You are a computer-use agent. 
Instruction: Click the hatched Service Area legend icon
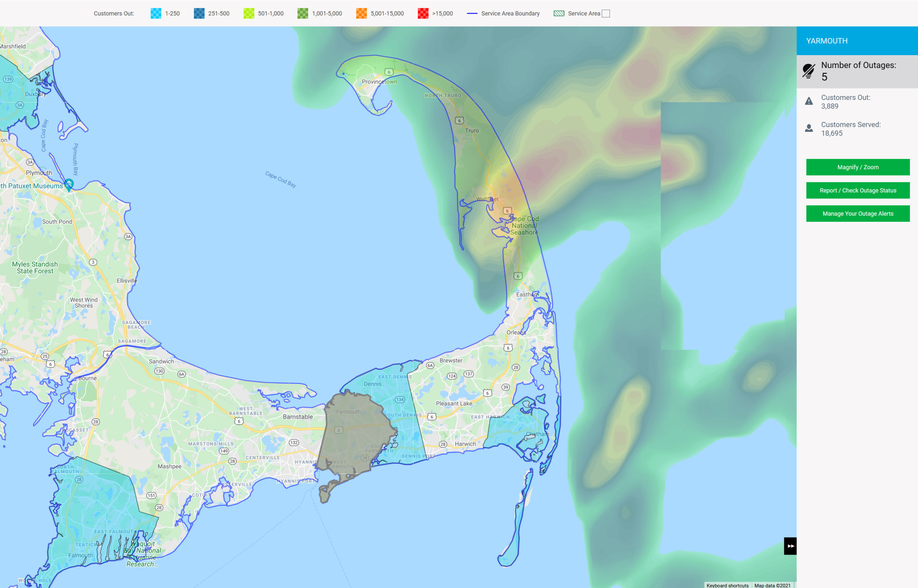559,13
